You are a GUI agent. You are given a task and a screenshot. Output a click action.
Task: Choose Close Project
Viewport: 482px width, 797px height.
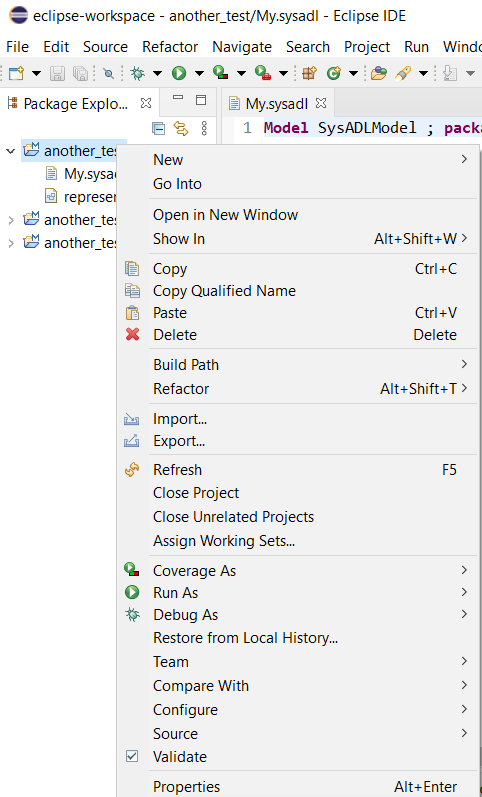[x=298, y=493]
